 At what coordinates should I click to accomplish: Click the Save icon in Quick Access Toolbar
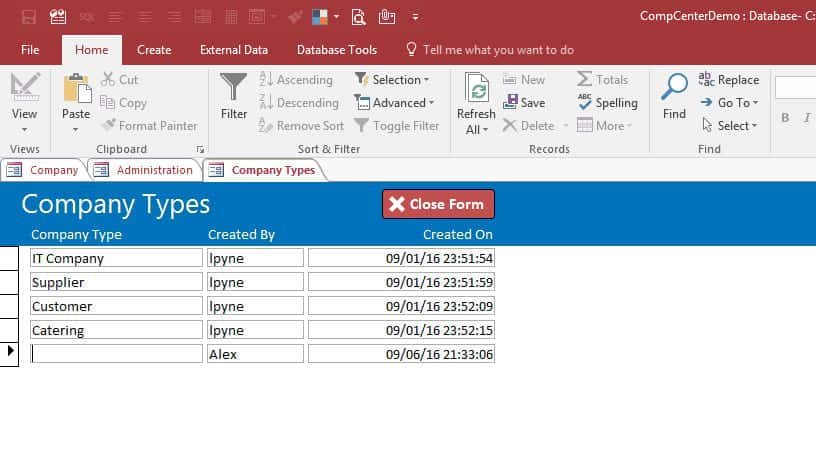29,17
